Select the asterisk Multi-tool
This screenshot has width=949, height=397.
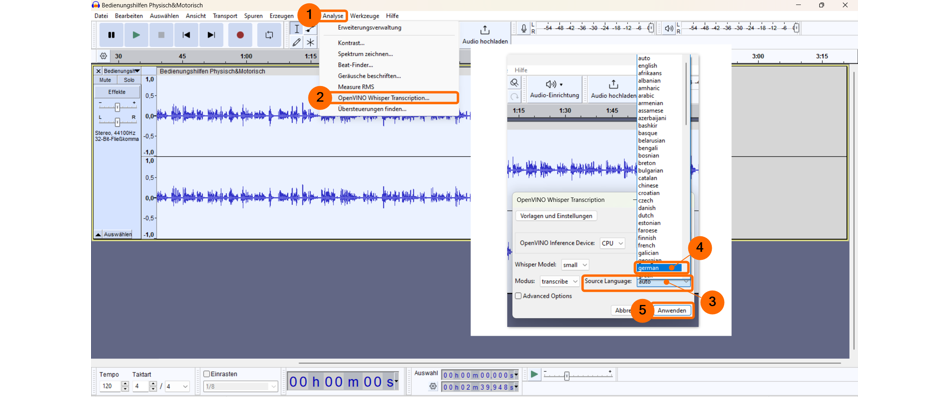point(310,42)
